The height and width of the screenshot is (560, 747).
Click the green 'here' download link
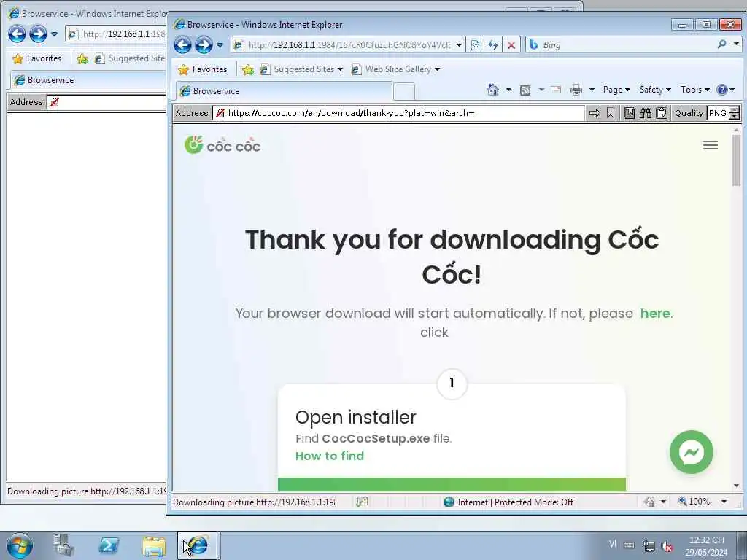click(x=655, y=314)
